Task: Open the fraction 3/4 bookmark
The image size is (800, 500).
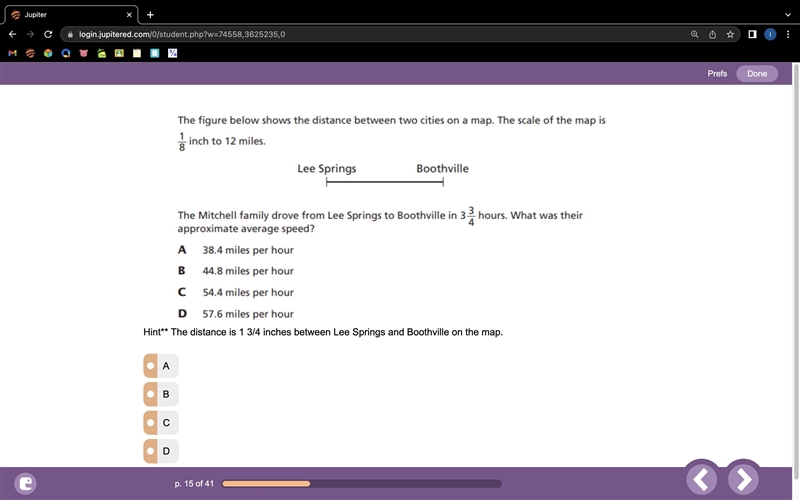Action: pos(172,53)
